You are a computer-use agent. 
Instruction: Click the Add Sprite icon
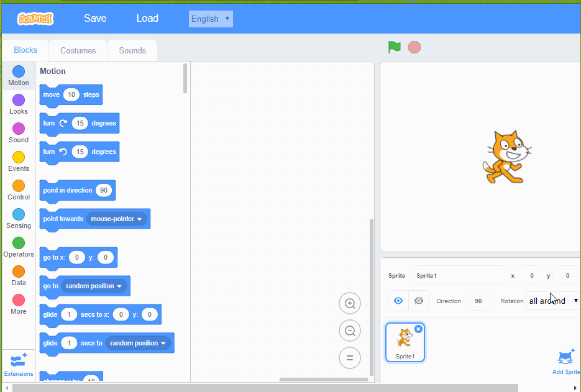[565, 357]
